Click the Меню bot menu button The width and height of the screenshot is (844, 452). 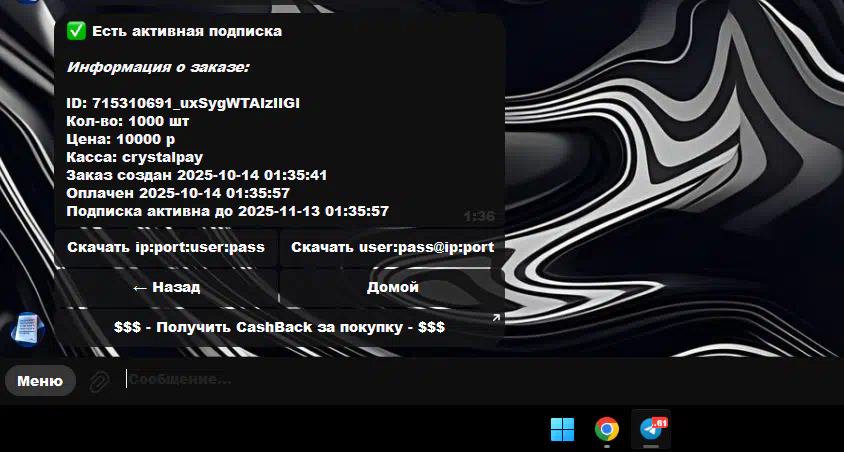(x=40, y=381)
